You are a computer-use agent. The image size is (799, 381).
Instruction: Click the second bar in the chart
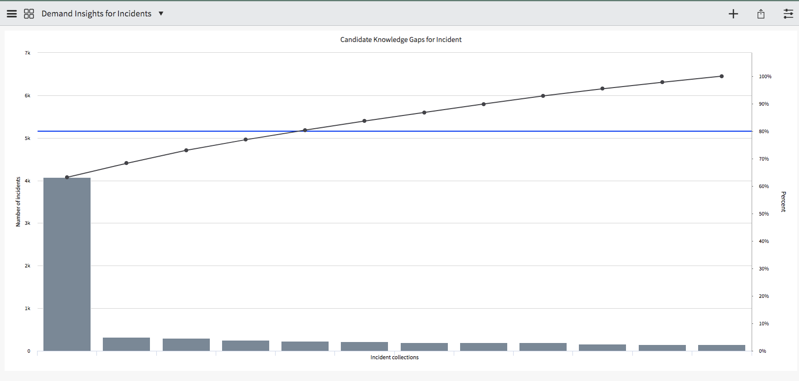[126, 344]
